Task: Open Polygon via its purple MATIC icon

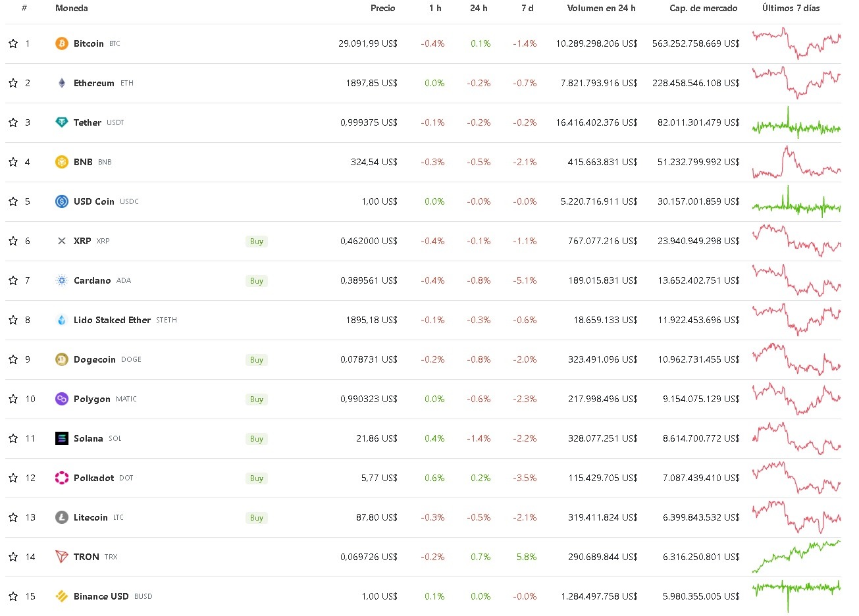Action: [61, 399]
